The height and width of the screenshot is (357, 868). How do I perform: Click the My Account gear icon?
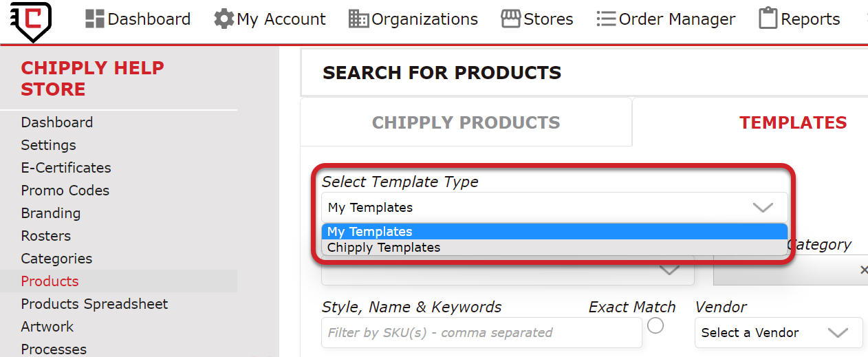(x=224, y=19)
